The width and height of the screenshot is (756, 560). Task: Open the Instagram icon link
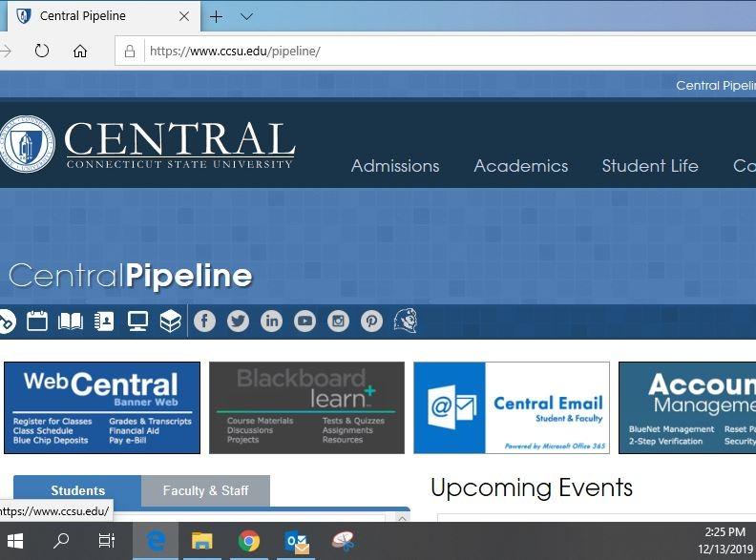pyautogui.click(x=339, y=321)
